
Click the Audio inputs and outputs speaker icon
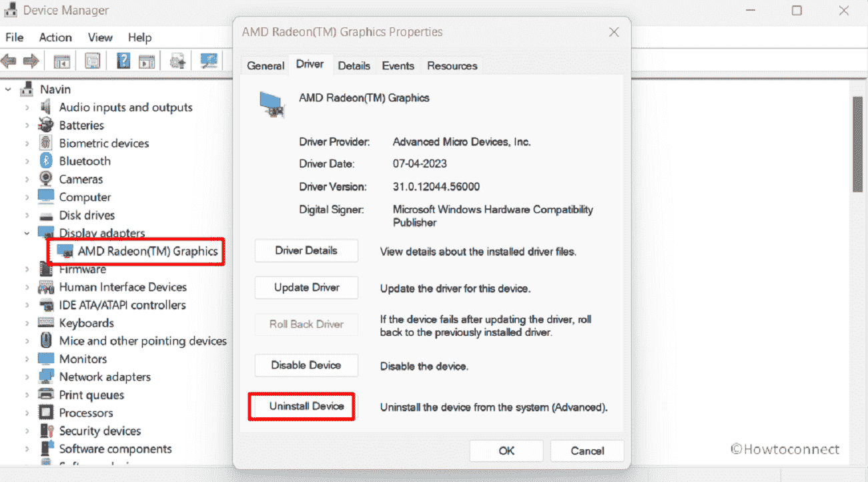[46, 107]
